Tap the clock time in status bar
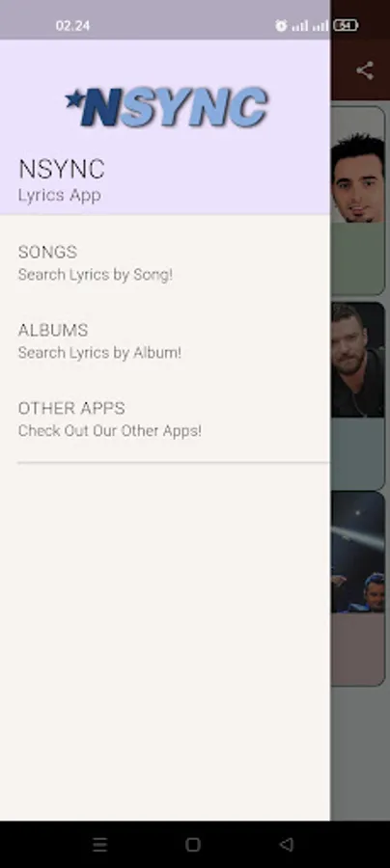The height and width of the screenshot is (868, 390). point(72,25)
